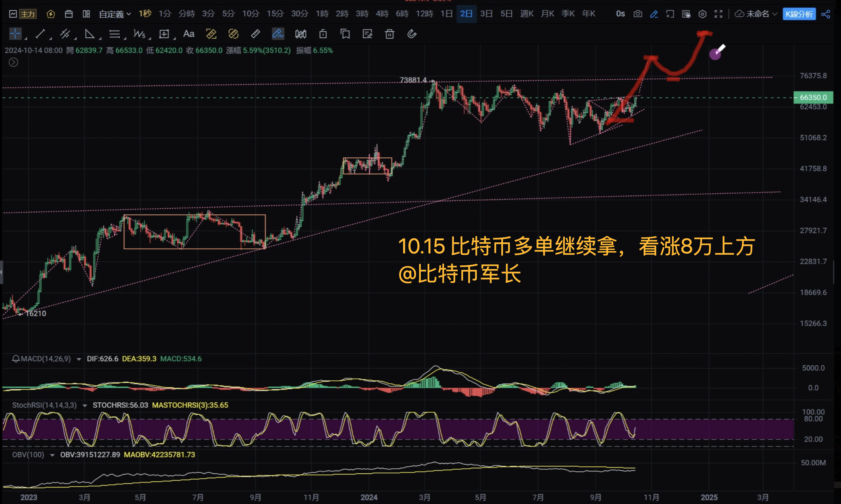Switch to the 1秒 timeframe
Viewport: 841px width, 504px height.
click(145, 14)
